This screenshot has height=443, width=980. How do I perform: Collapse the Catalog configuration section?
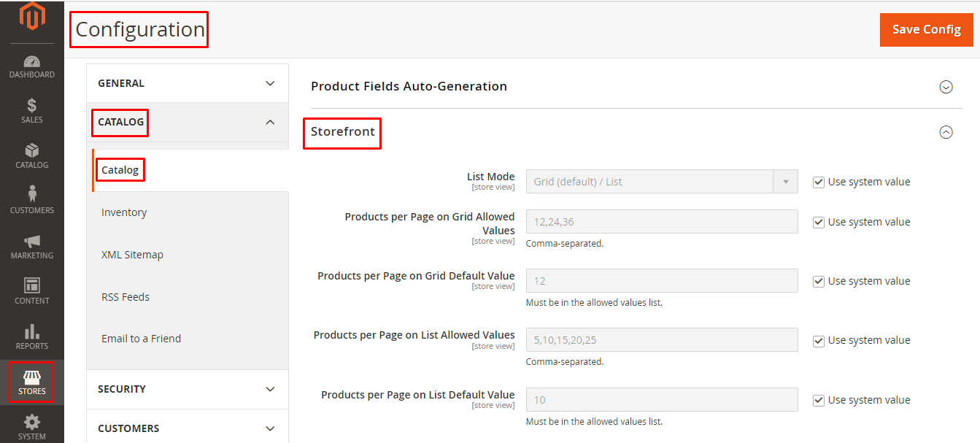(188, 122)
